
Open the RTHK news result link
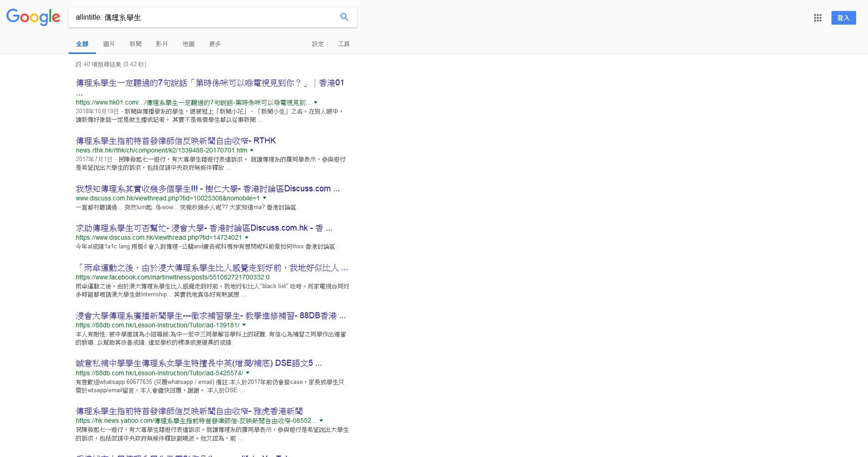click(175, 141)
